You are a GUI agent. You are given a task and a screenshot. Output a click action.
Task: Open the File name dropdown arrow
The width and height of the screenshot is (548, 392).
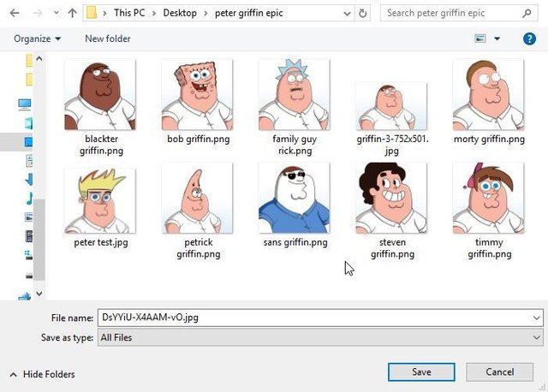[537, 318]
